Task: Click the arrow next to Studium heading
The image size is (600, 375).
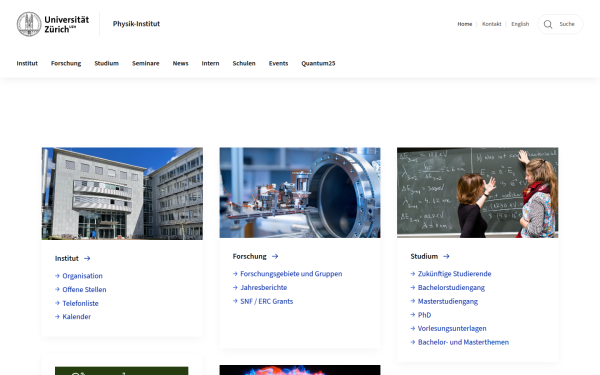Action: 446,256
